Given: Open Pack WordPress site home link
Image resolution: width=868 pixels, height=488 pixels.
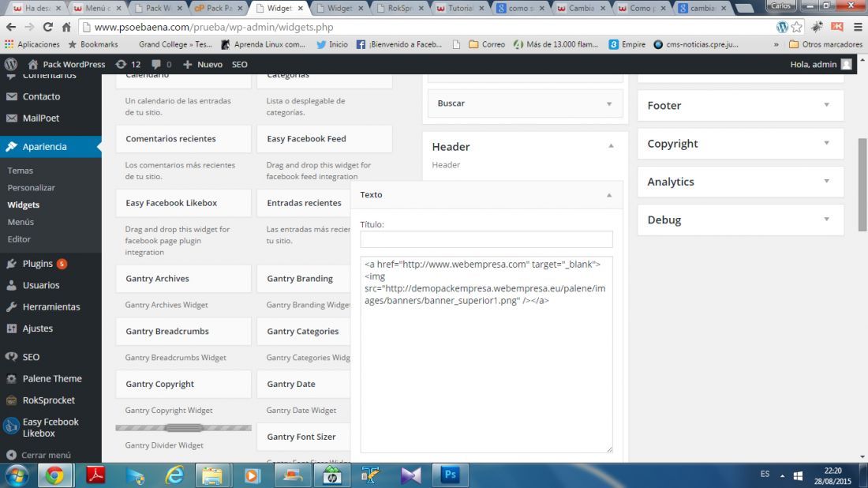Looking at the screenshot, I should click(x=66, y=64).
